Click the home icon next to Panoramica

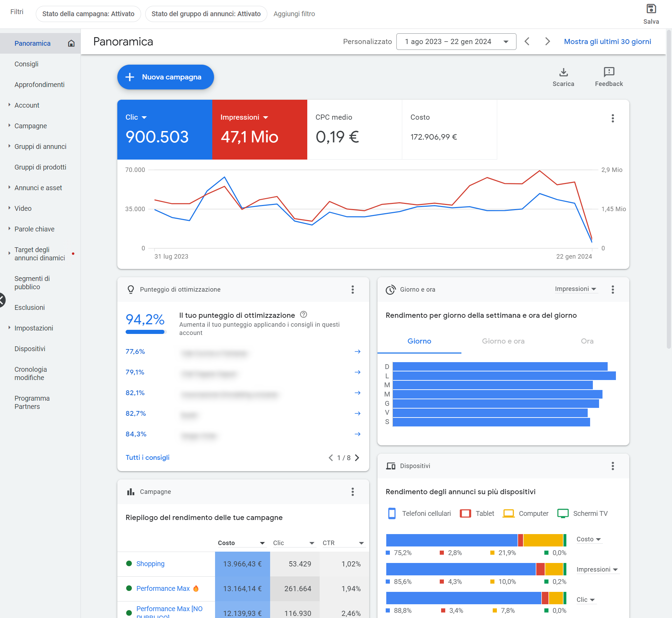click(72, 43)
